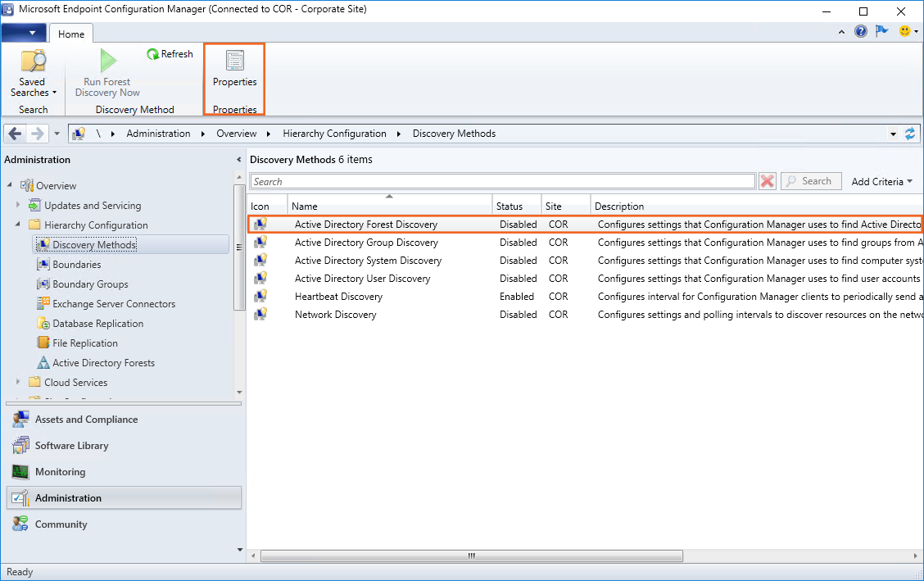Click the notifications flag icon
This screenshot has height=581, width=924.
[x=881, y=31]
